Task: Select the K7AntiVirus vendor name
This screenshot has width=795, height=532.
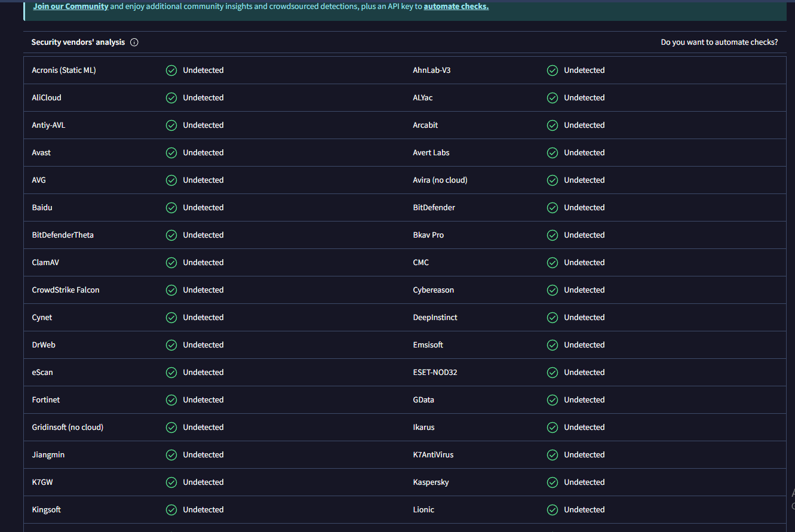Action: [x=433, y=455]
